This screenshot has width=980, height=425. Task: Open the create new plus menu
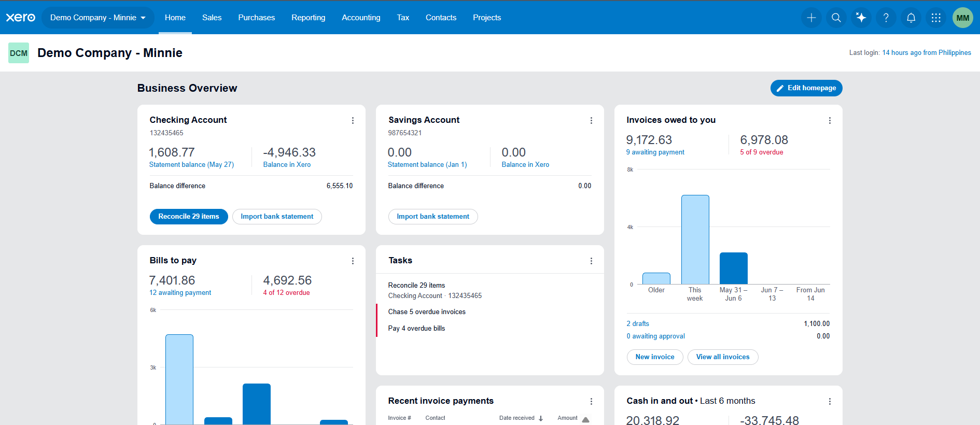tap(811, 18)
